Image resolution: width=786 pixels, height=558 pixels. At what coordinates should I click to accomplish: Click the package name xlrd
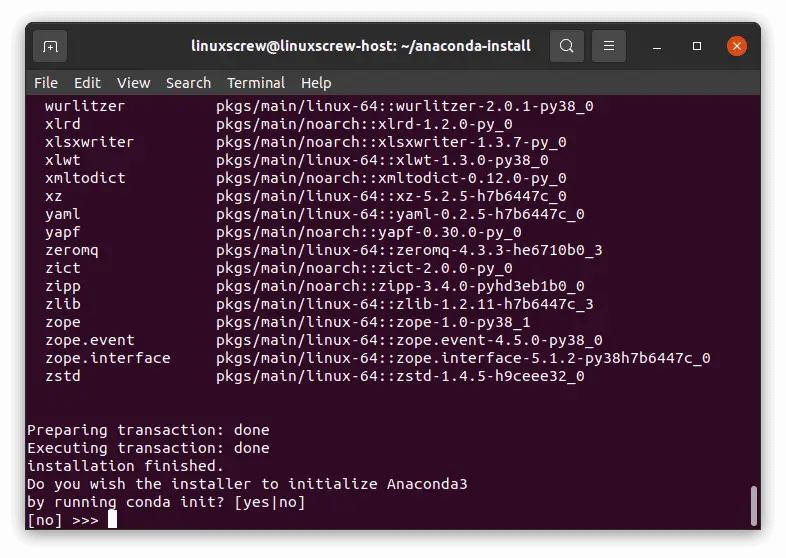63,124
